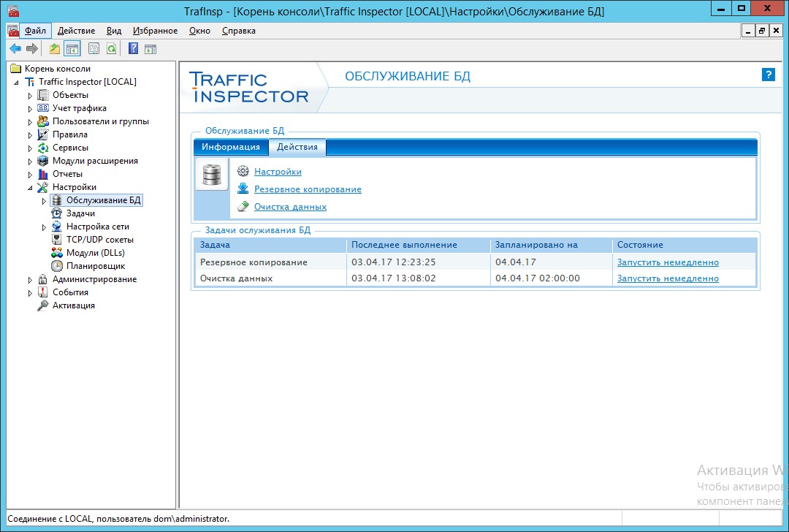Expand the События tree node
This screenshot has width=789, height=532.
point(30,292)
